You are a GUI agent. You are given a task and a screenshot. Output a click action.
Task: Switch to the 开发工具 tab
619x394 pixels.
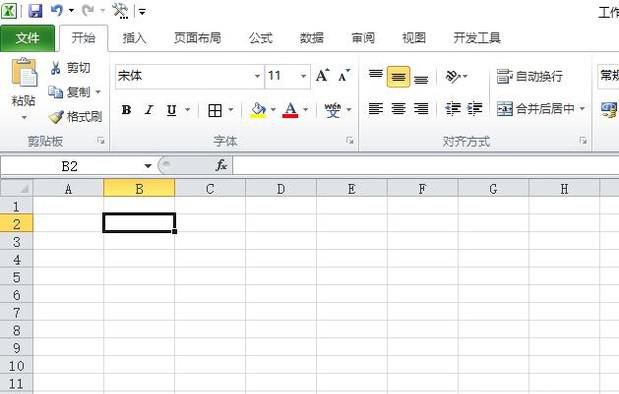click(477, 38)
